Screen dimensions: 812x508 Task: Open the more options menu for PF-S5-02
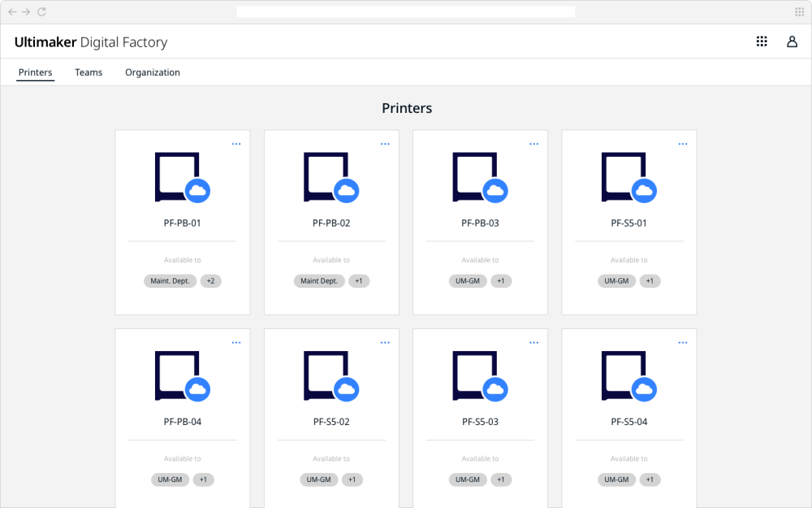click(385, 343)
